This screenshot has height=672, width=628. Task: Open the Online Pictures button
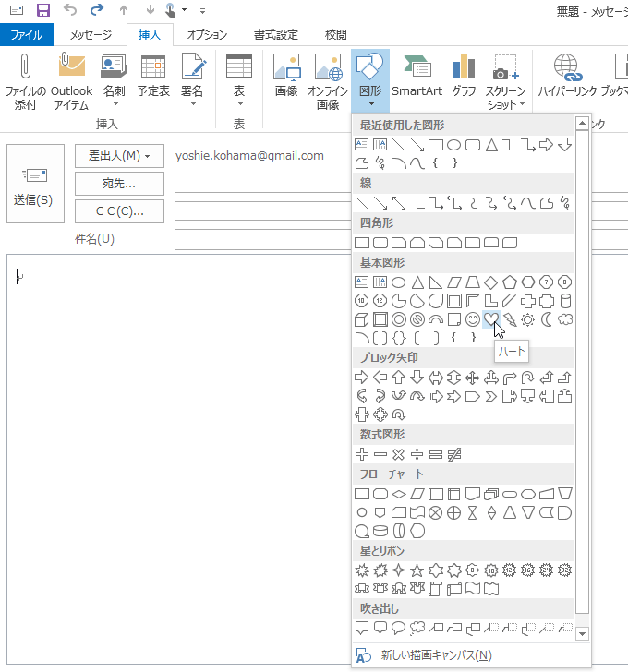(328, 81)
